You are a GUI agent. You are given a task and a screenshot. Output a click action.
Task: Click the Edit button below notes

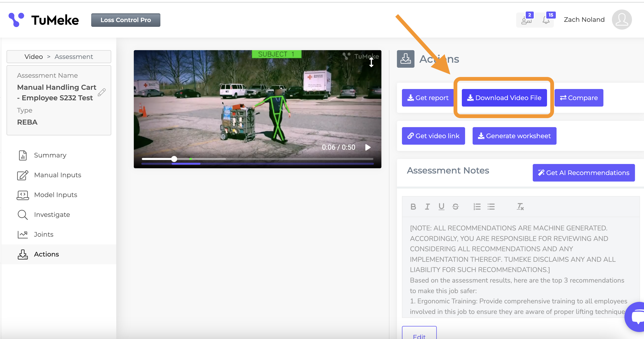pyautogui.click(x=419, y=333)
